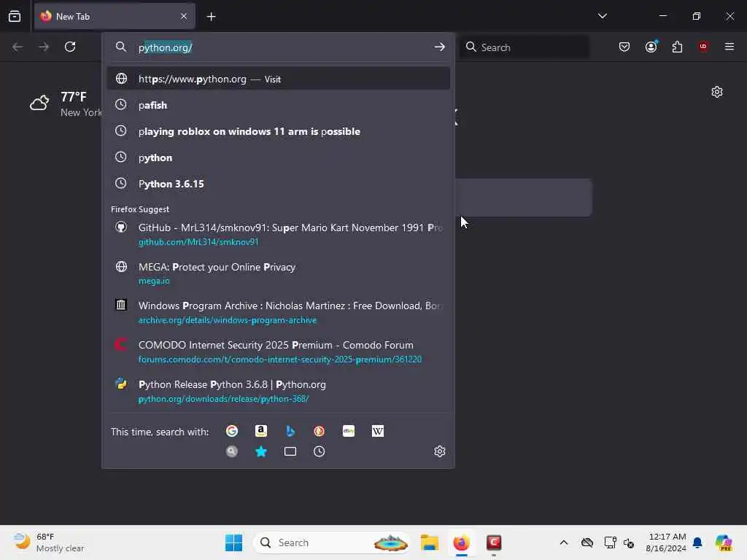Search open tabs via the tab icon
Image resolution: width=747 pixels, height=560 pixels.
pos(290,451)
